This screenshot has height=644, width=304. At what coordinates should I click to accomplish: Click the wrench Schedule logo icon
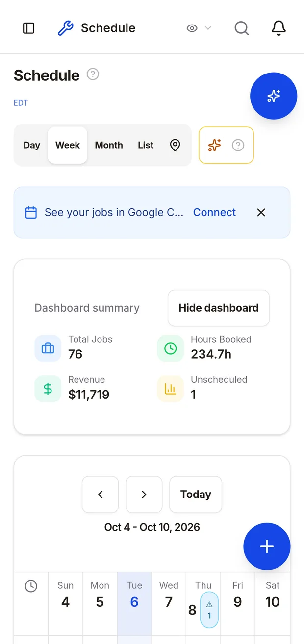(x=66, y=28)
